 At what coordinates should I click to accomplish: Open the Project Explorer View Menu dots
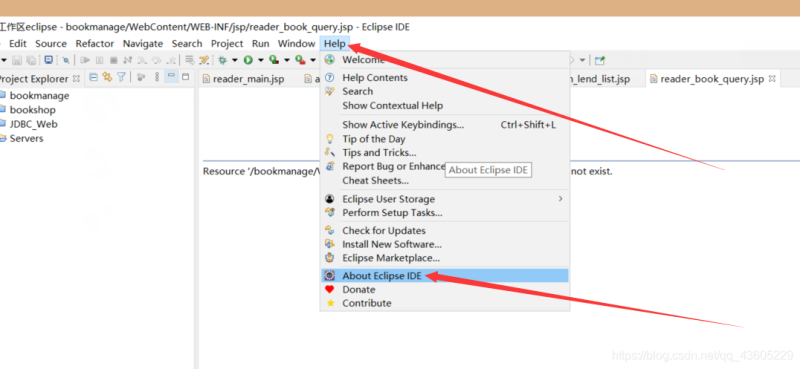pyautogui.click(x=157, y=77)
